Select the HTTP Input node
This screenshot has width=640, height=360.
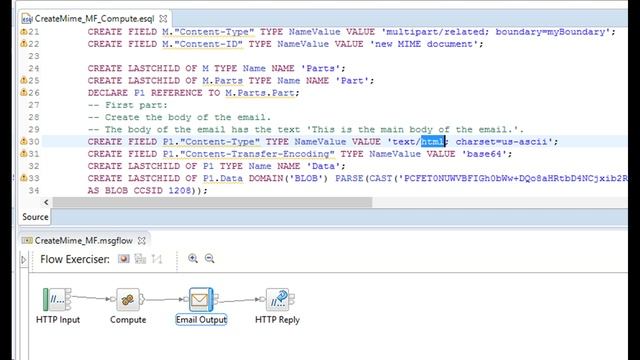(x=57, y=300)
